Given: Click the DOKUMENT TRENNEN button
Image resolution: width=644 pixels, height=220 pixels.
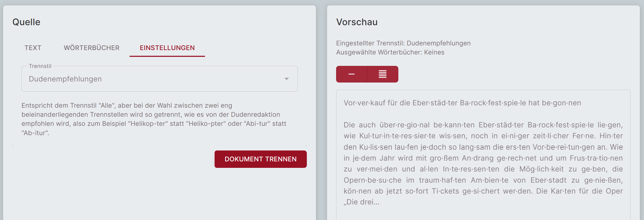Looking at the screenshot, I should coord(260,159).
